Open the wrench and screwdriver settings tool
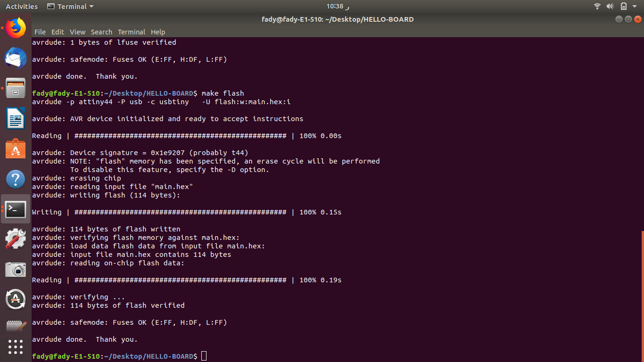This screenshot has width=644, height=362. 16,239
